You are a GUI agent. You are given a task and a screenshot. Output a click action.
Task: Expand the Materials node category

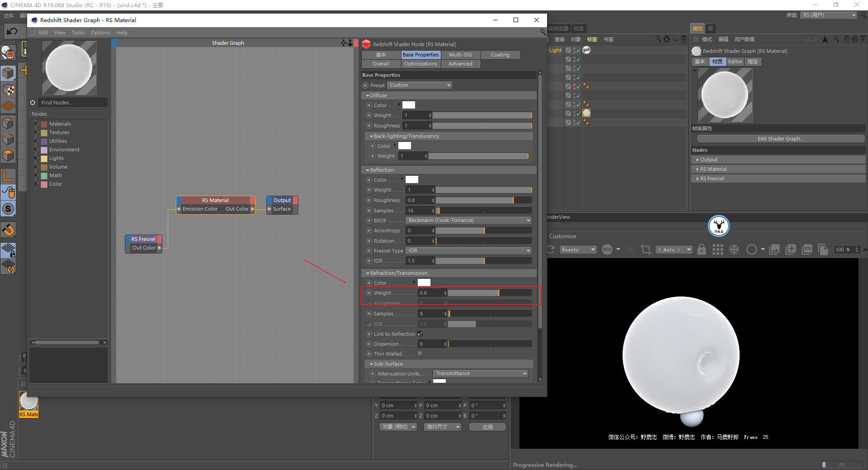click(37, 124)
